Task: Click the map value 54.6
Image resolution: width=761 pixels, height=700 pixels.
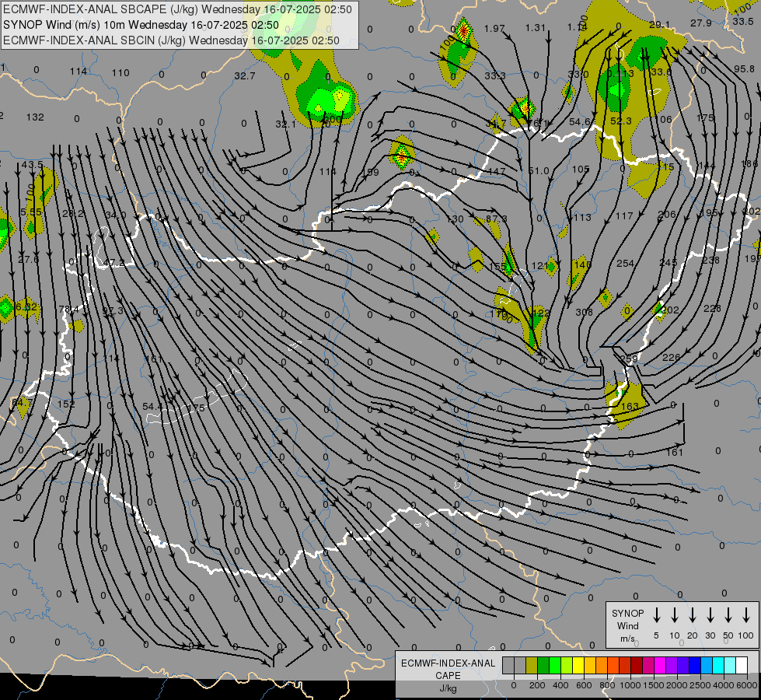Action: click(x=579, y=121)
